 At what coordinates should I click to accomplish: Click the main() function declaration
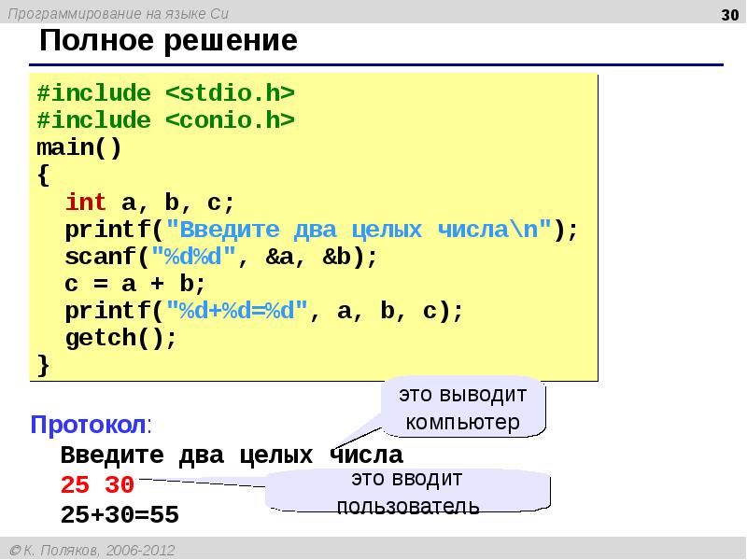[x=78, y=147]
